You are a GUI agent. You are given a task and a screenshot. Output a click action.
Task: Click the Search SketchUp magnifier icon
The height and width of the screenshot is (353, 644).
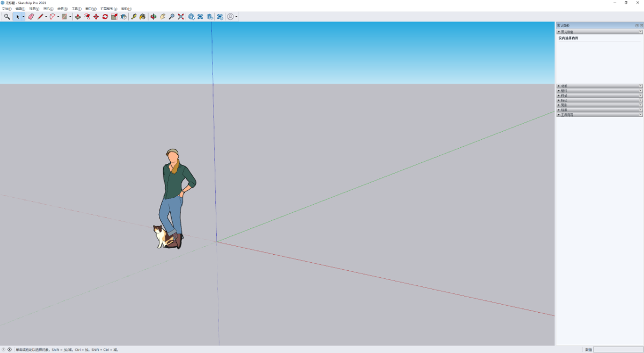tap(7, 17)
